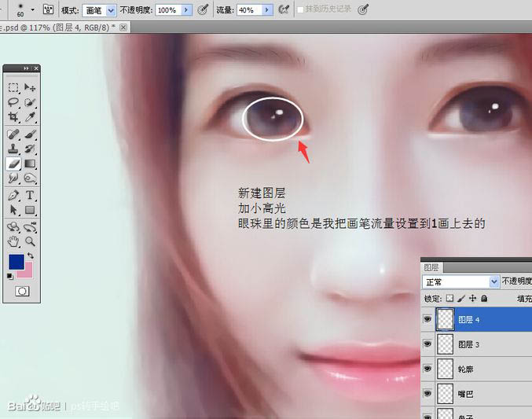Select the Crop tool
Viewport: 532px width, 419px height.
tap(13, 116)
